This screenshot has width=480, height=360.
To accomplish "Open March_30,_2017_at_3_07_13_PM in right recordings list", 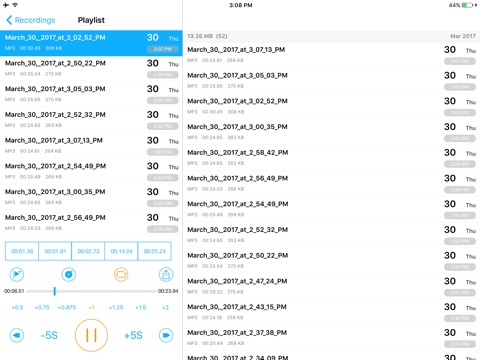I will pyautogui.click(x=331, y=55).
